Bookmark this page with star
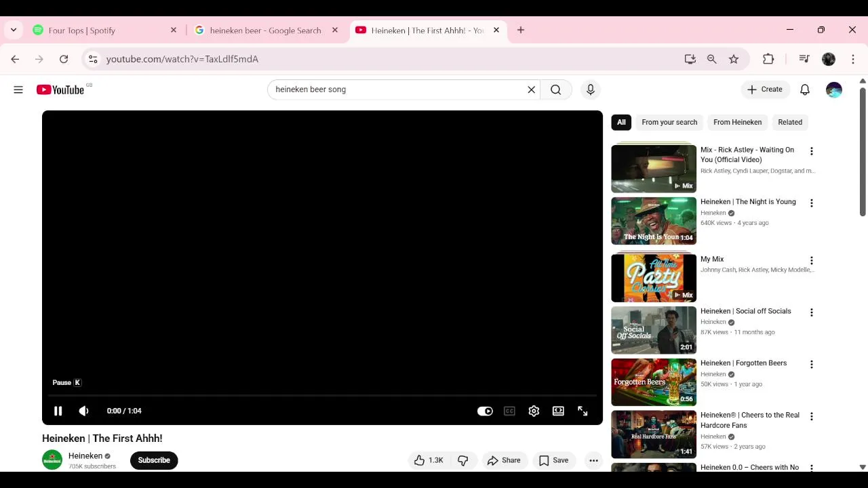The width and height of the screenshot is (868, 488). coord(734,59)
